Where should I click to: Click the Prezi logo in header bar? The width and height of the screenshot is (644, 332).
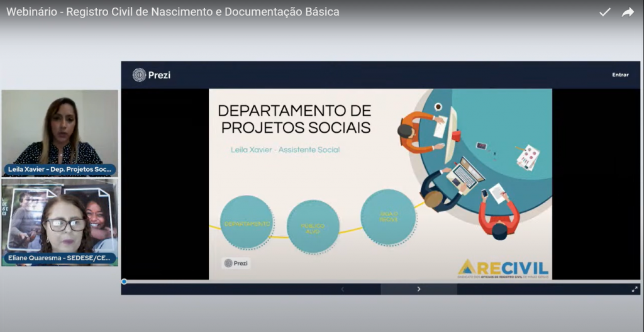[x=152, y=75]
